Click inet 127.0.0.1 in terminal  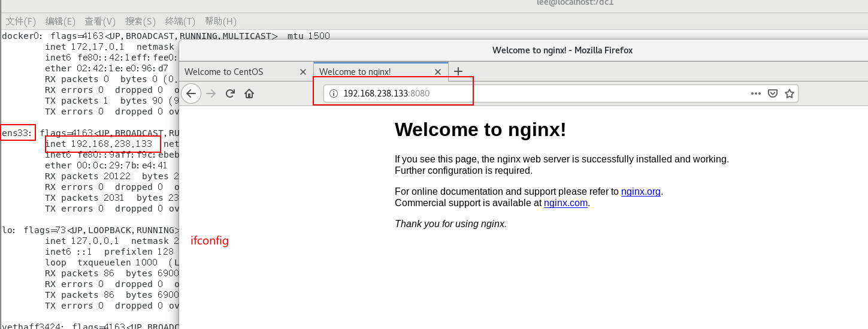point(82,241)
